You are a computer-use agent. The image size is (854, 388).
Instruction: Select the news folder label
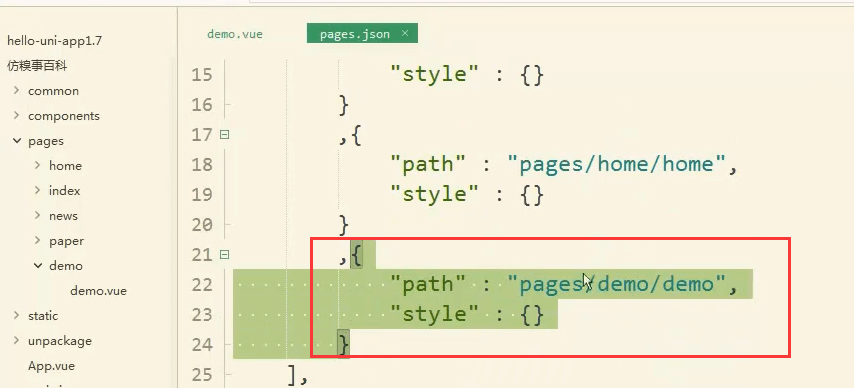point(63,216)
